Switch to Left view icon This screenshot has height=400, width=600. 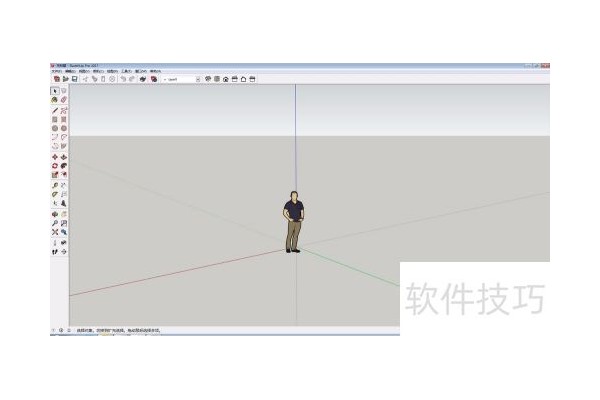pyautogui.click(x=252, y=79)
